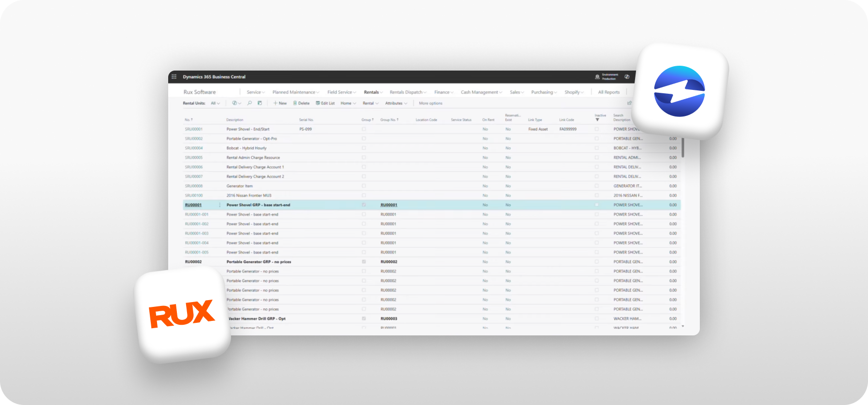
Task: Open rental unit SRU00001 link
Action: (x=194, y=129)
